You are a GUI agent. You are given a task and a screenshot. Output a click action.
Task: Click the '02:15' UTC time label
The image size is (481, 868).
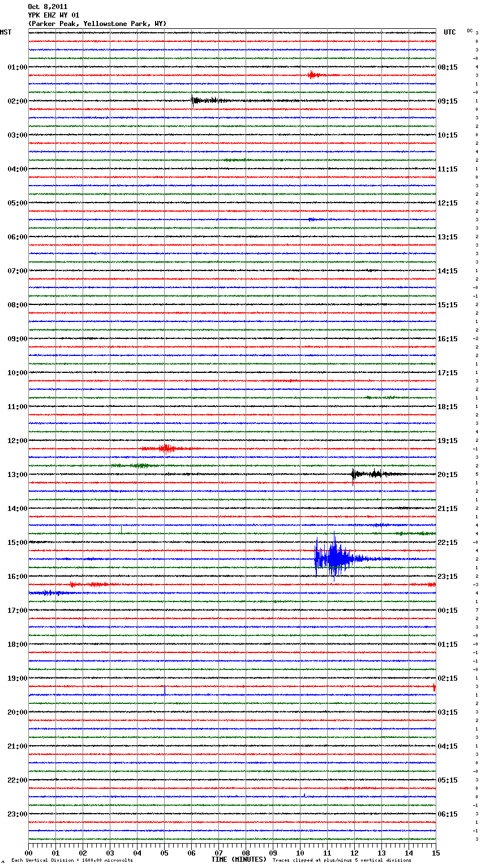(x=448, y=678)
